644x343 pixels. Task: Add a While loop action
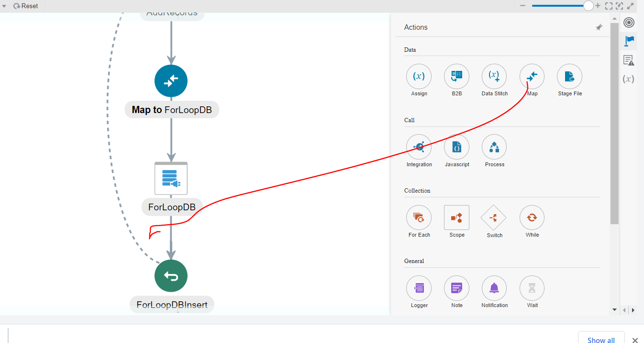pos(532,217)
